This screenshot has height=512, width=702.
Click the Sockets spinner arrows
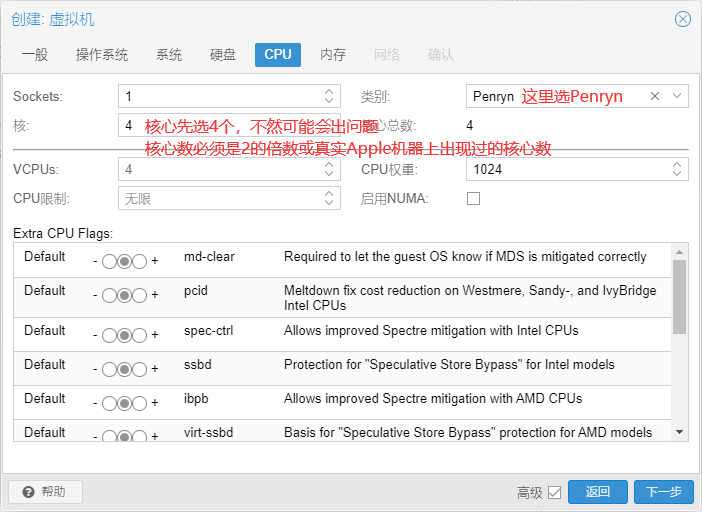tap(330, 96)
